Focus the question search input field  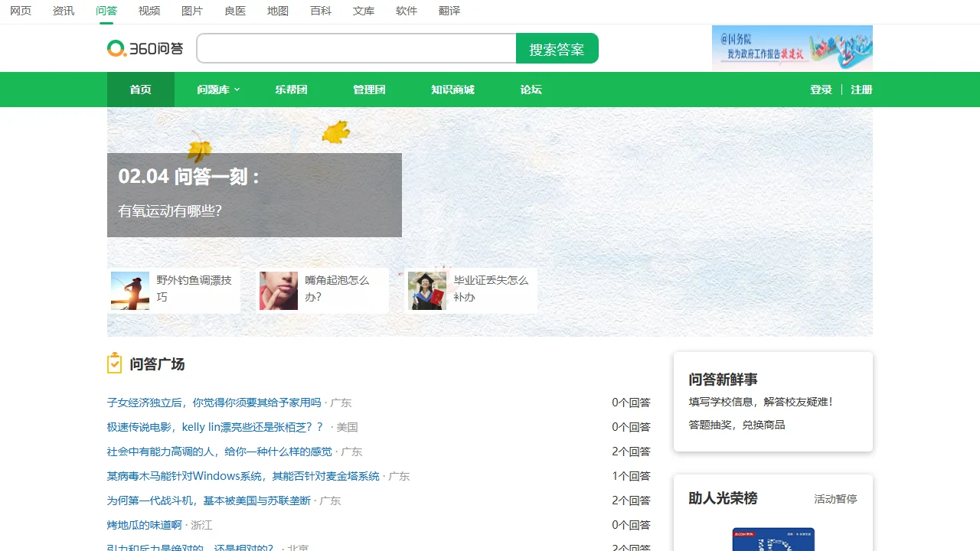(357, 49)
